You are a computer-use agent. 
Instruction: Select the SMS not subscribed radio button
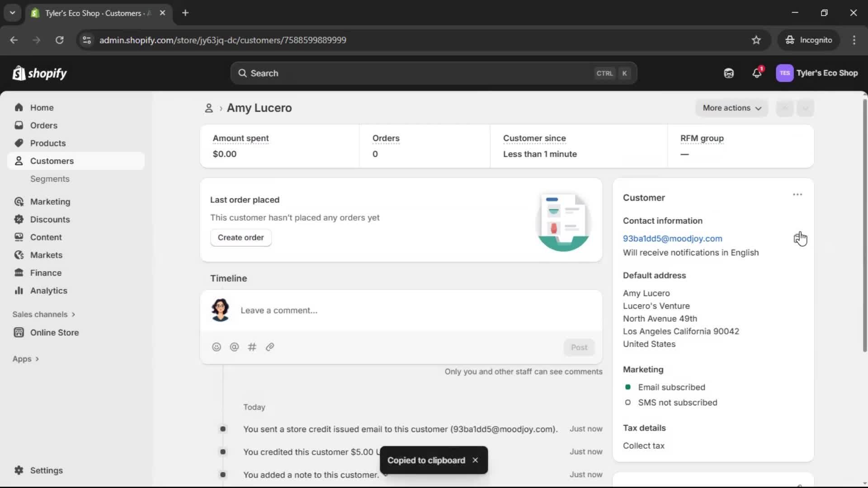click(x=628, y=403)
